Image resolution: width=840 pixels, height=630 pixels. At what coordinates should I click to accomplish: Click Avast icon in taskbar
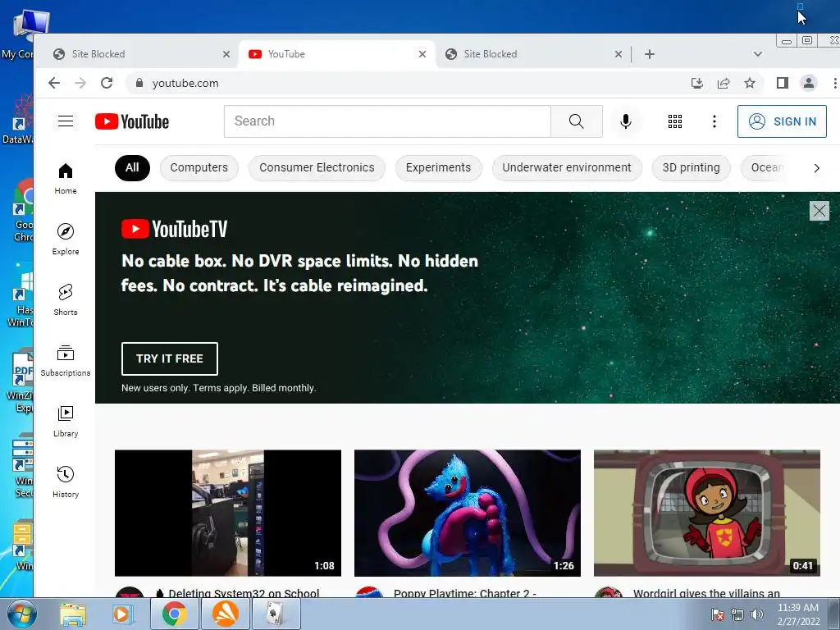pos(226,614)
